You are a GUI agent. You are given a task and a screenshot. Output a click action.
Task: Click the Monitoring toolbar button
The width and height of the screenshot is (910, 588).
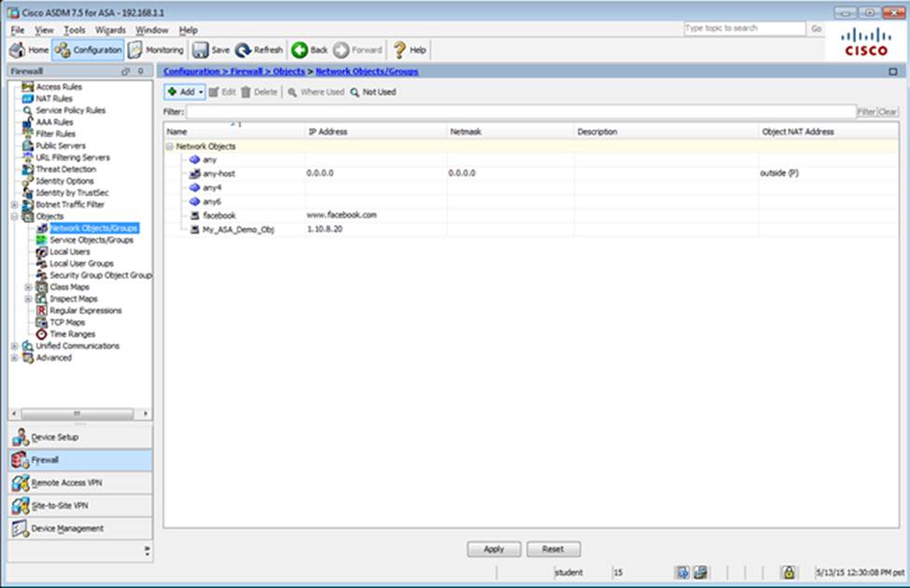point(156,50)
